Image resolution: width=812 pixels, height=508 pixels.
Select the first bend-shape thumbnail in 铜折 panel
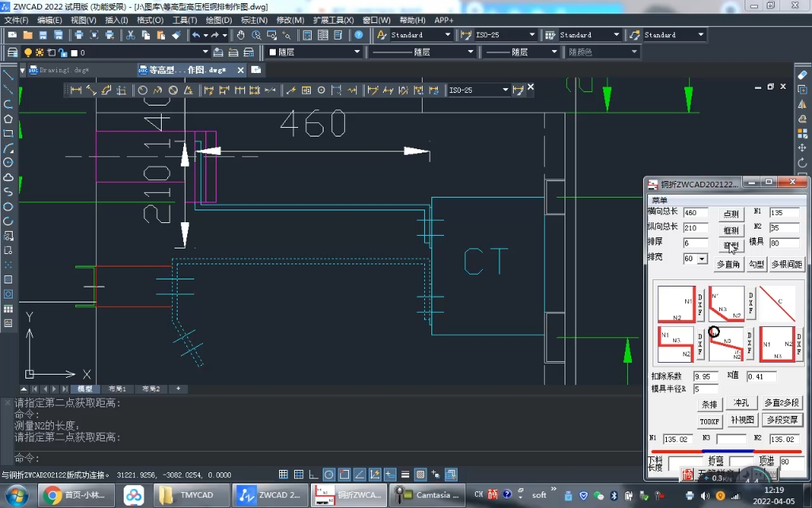[677, 302]
